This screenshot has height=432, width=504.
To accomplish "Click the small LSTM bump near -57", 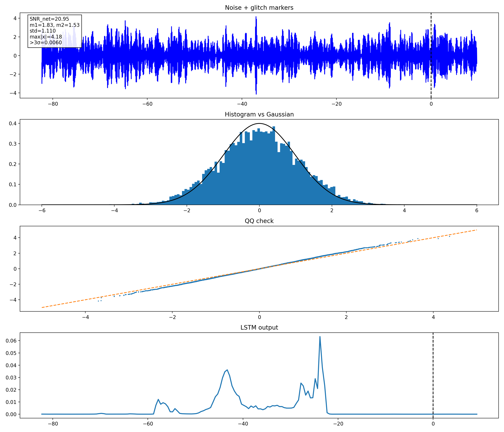I will point(158,399).
